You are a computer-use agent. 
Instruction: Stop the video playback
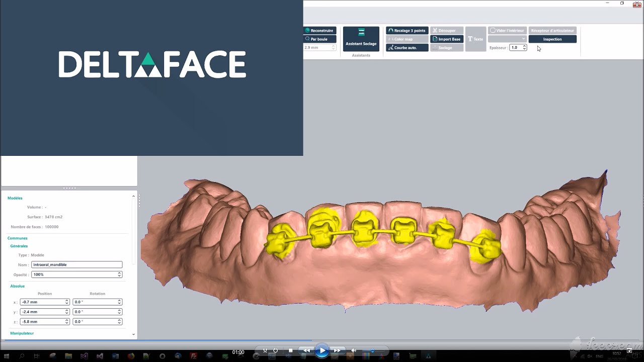pyautogui.click(x=290, y=350)
